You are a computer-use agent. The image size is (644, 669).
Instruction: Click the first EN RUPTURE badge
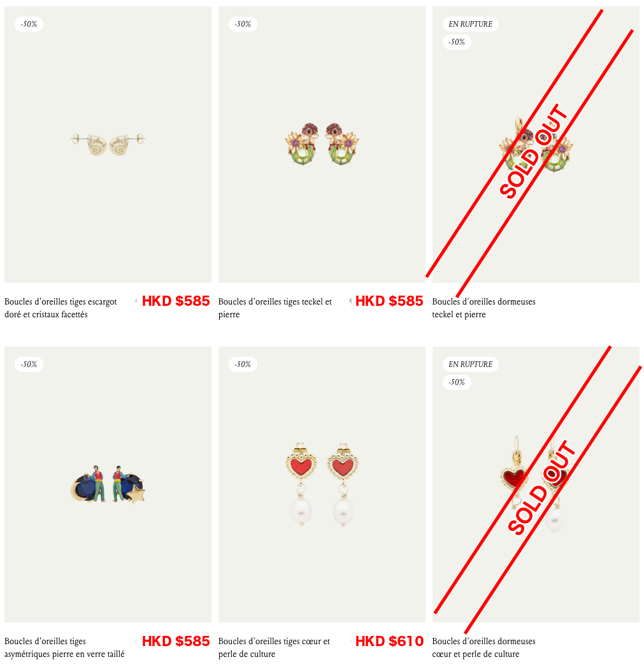tap(470, 24)
